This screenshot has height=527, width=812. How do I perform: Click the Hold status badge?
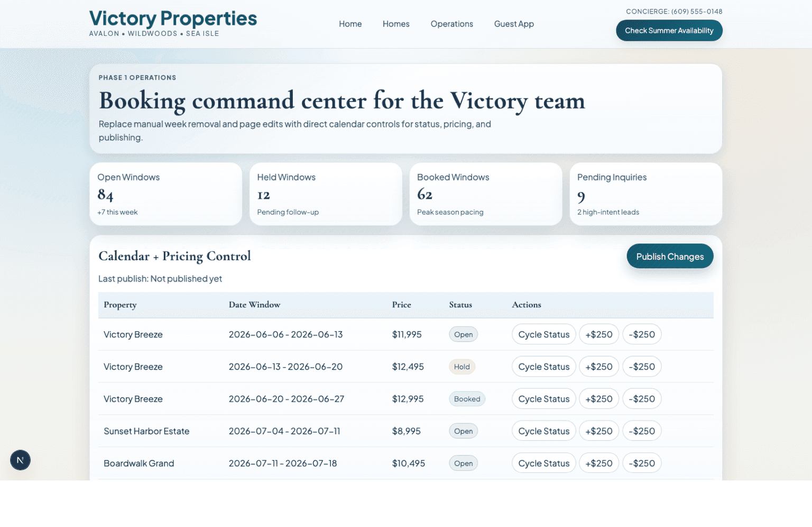pyautogui.click(x=462, y=367)
